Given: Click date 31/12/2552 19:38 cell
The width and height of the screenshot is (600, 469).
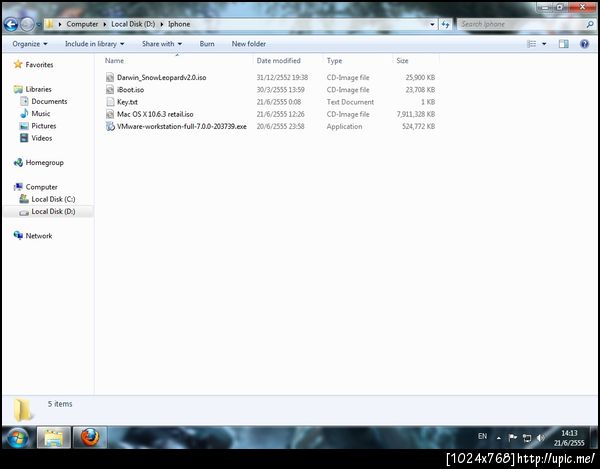Looking at the screenshot, I should coord(282,78).
